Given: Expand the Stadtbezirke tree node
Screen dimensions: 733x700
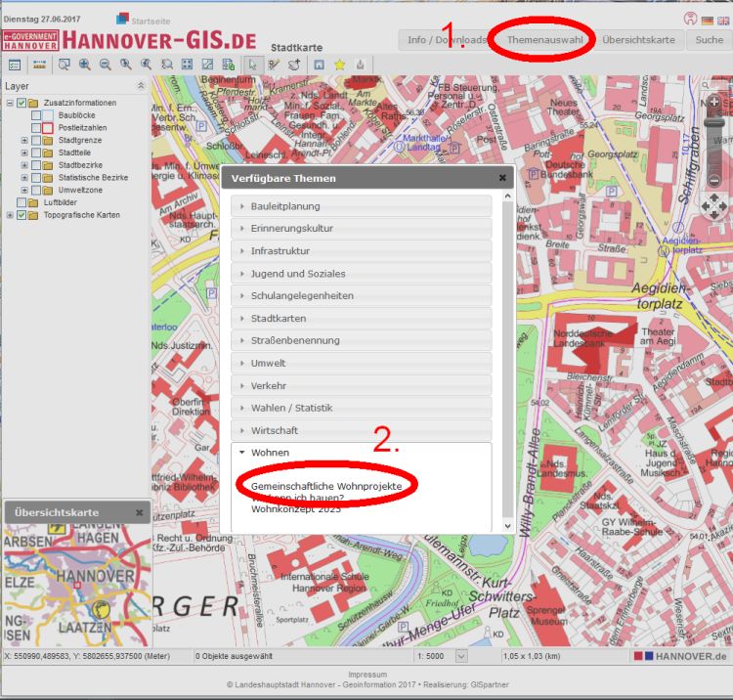Looking at the screenshot, I should pyautogui.click(x=24, y=165).
